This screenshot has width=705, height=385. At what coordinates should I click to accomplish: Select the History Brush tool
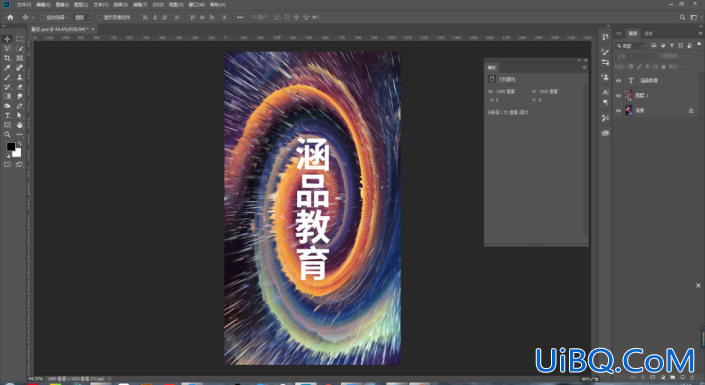[7, 87]
